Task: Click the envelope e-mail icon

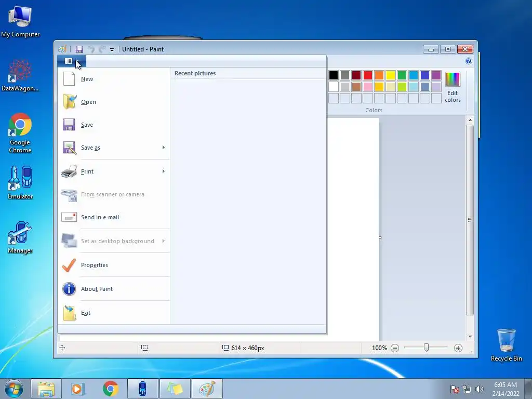Action: tap(69, 217)
